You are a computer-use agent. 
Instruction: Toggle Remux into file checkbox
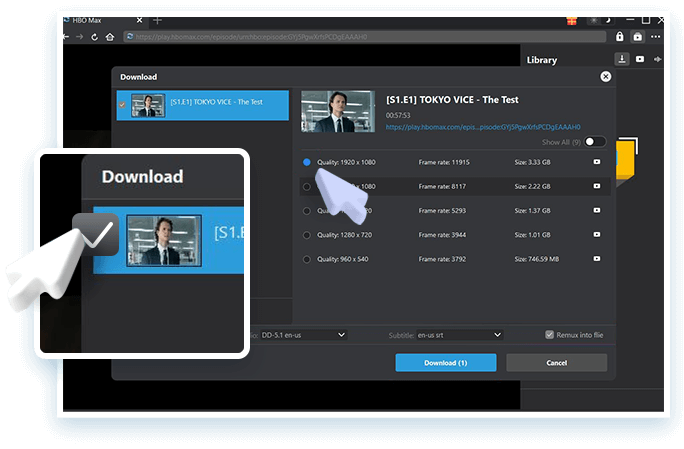coord(549,335)
